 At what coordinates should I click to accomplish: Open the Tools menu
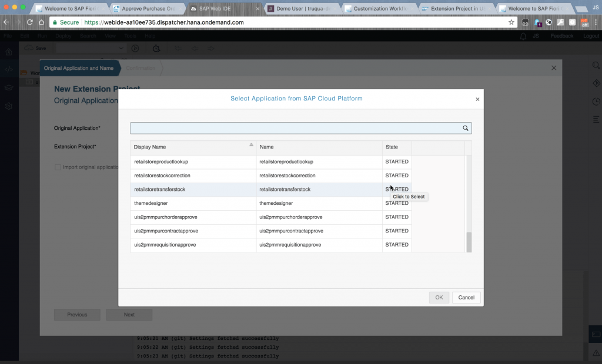(130, 36)
